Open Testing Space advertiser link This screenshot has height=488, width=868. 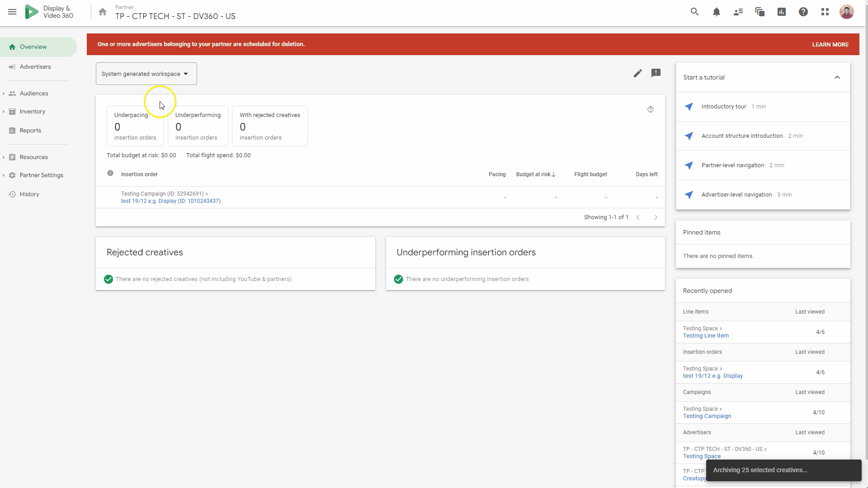pyautogui.click(x=702, y=456)
